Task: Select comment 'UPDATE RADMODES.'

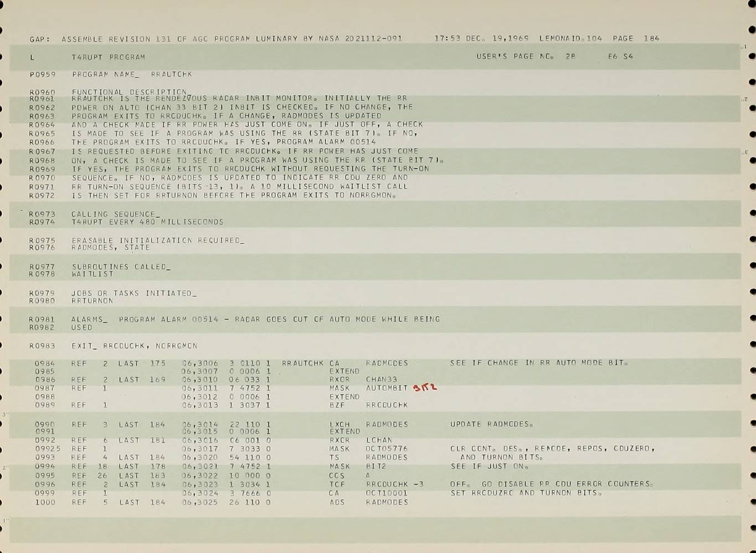Action: 492,424
